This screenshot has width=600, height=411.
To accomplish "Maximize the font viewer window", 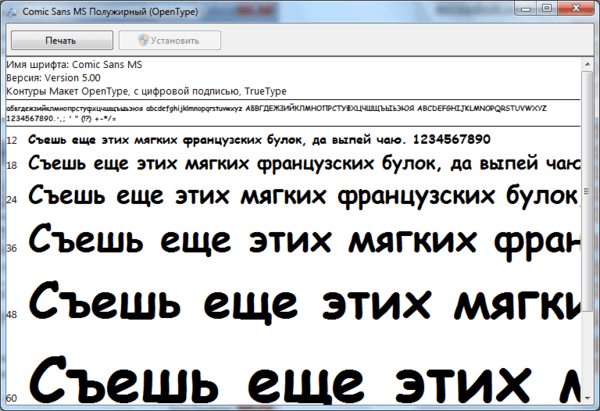I will point(547,8).
